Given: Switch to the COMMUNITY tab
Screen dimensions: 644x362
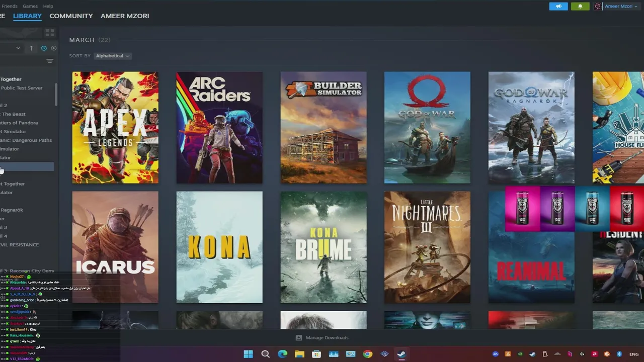Looking at the screenshot, I should pyautogui.click(x=71, y=16).
